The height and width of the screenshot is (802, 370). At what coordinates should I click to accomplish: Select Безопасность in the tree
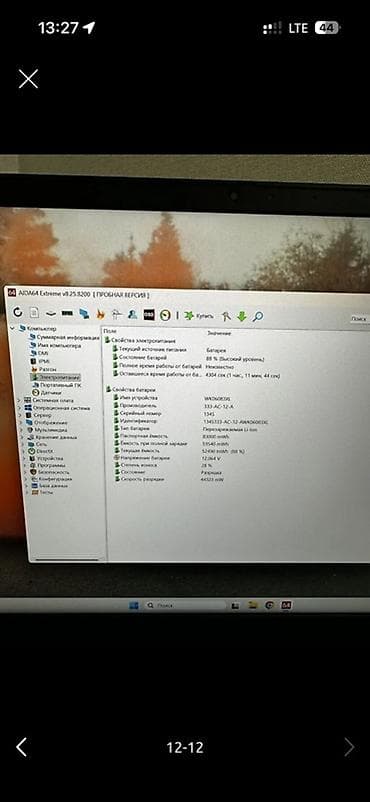pyautogui.click(x=50, y=473)
